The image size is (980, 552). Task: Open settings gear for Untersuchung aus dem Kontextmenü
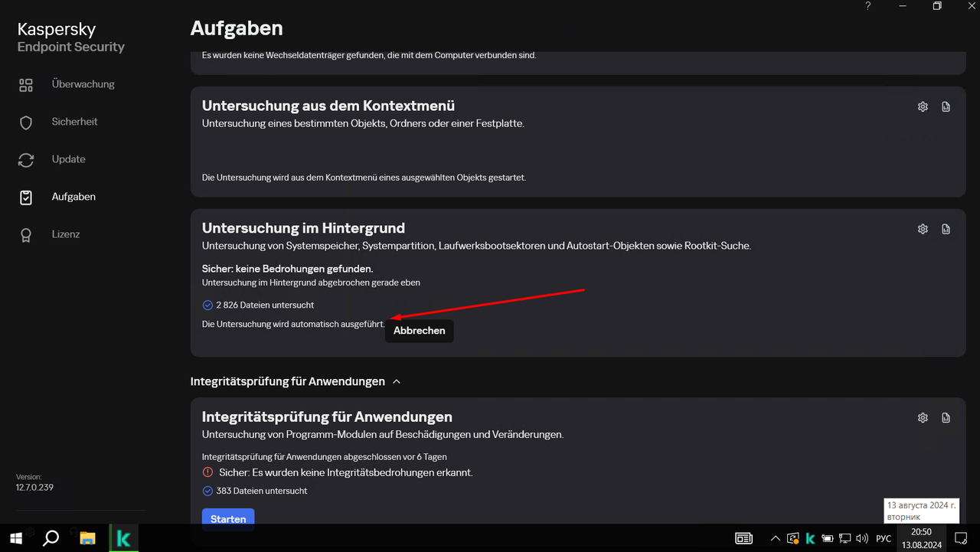coord(923,106)
